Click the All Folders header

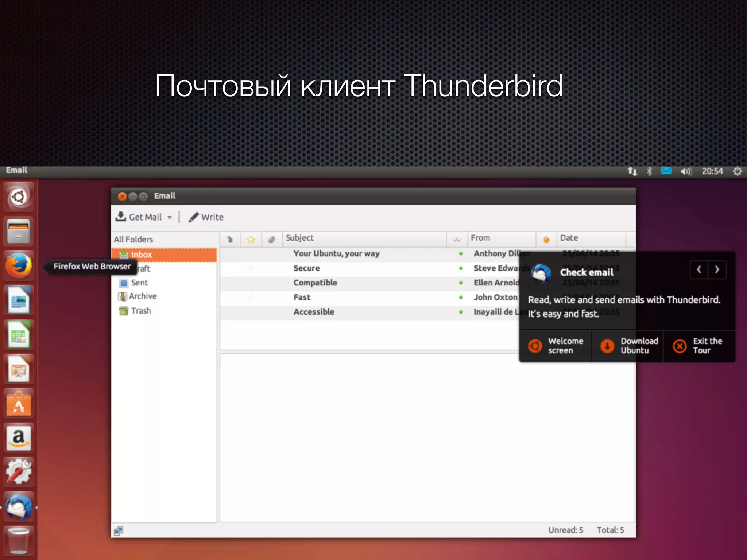(x=133, y=240)
